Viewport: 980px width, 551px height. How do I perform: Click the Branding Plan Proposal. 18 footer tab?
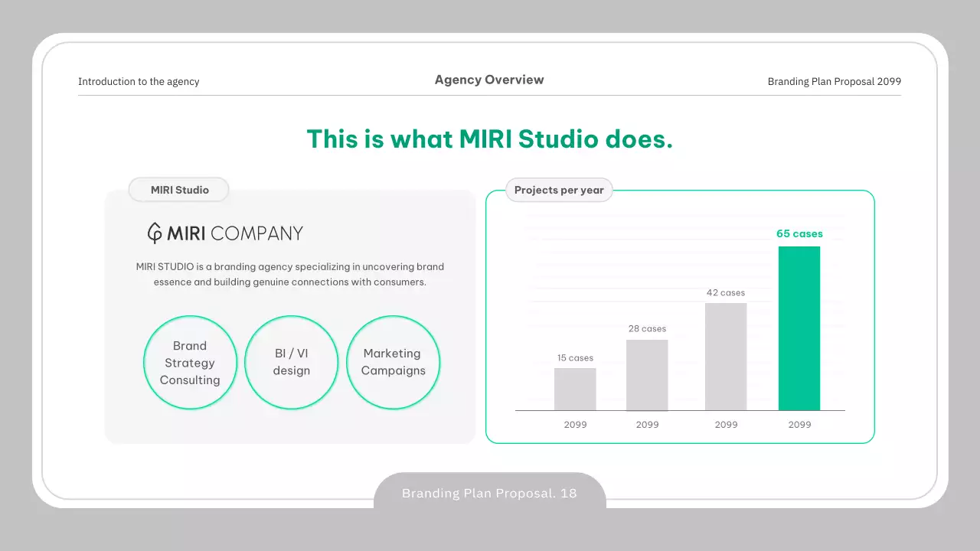[x=489, y=494]
